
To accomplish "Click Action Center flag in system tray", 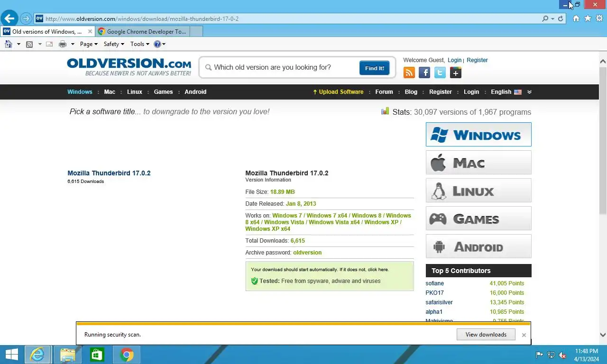I will (539, 355).
